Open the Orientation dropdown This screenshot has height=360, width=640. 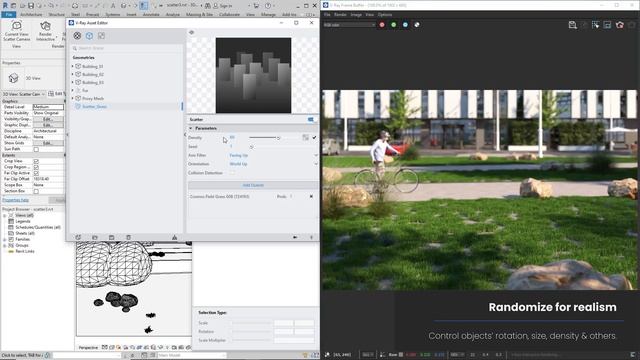click(273, 164)
